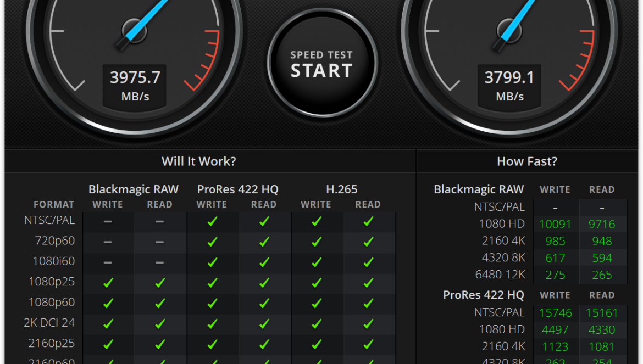Select the "4330" read speed value
Screen dimensions: 643x364
pos(602,329)
